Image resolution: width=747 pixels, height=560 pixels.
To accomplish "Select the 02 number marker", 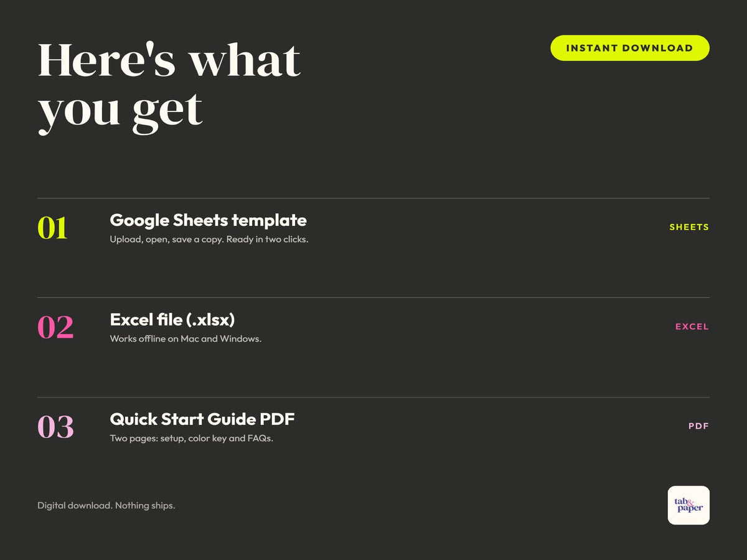I will [x=55, y=328].
